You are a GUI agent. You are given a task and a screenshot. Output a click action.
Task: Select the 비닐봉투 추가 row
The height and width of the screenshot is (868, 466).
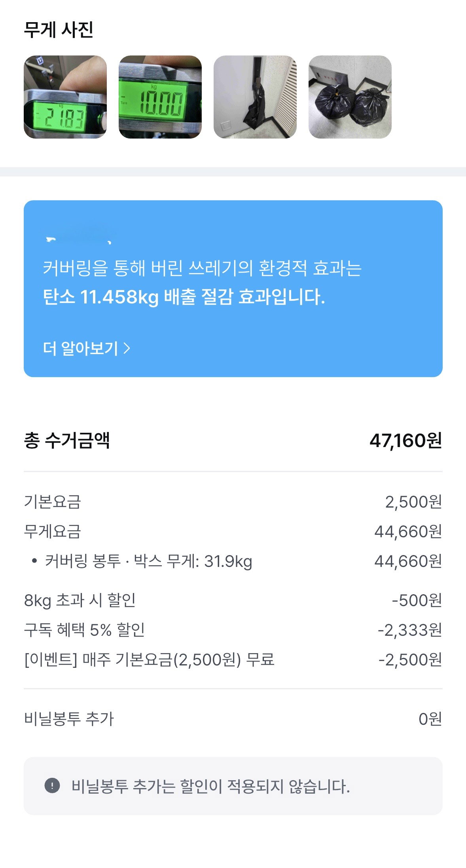(233, 719)
